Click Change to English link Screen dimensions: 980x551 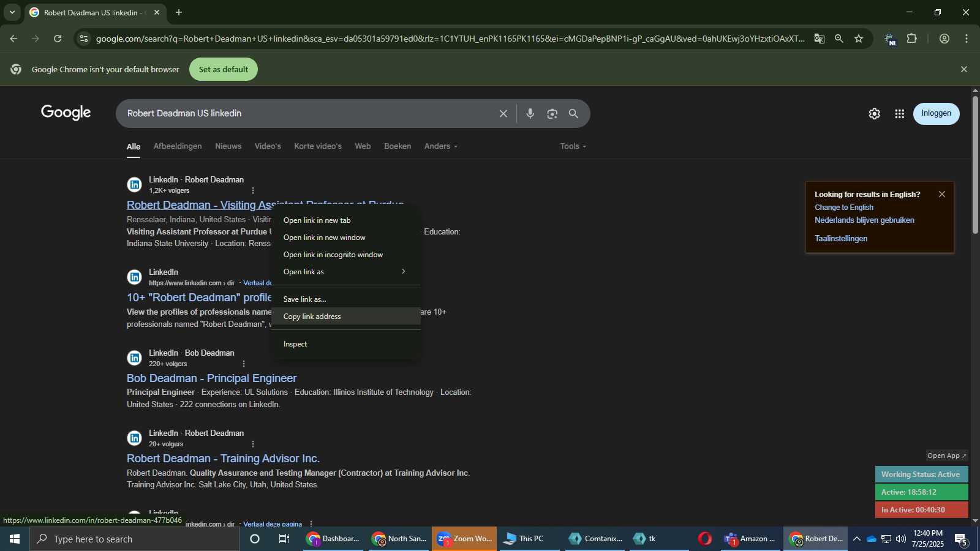pyautogui.click(x=844, y=208)
